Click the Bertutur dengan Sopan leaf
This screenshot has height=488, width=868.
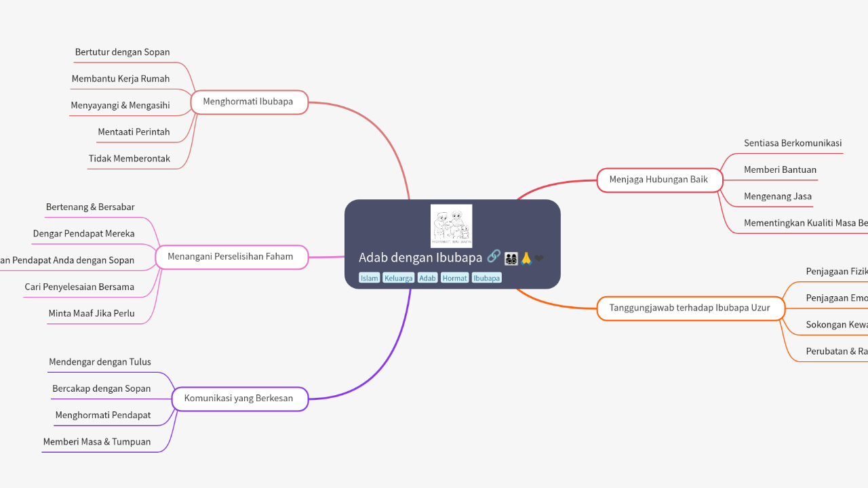123,52
